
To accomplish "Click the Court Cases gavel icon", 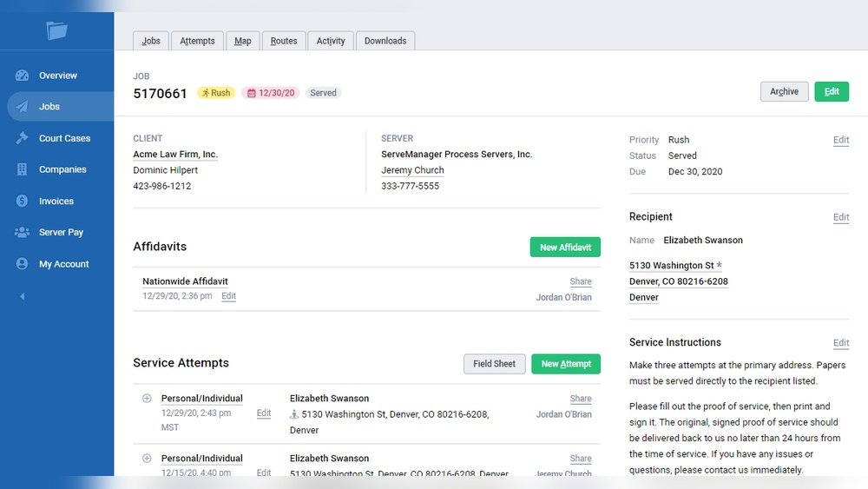I will coord(23,138).
